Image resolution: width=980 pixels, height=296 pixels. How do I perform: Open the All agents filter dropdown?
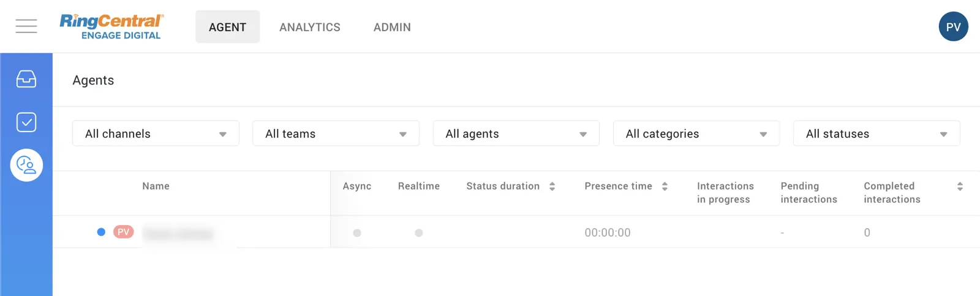pos(516,133)
